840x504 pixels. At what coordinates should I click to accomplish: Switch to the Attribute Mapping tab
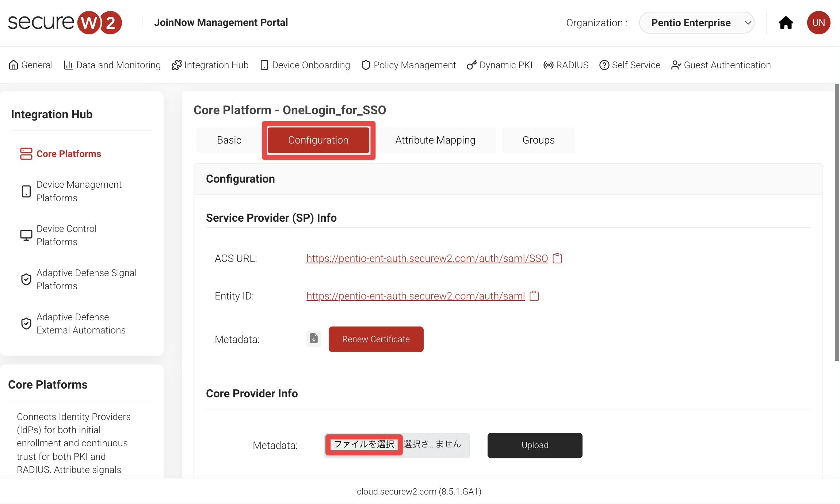(435, 140)
